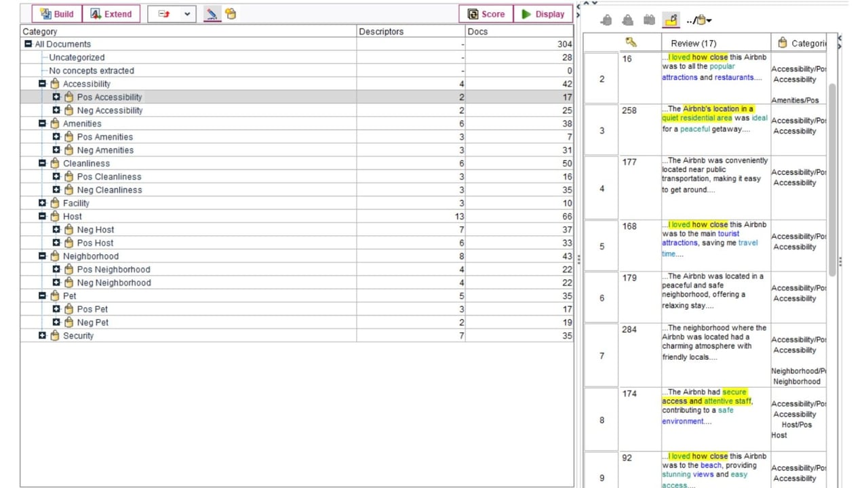Click the new category bucket toolbar icon
Viewport: 868px width, 488px height.
[x=231, y=14]
